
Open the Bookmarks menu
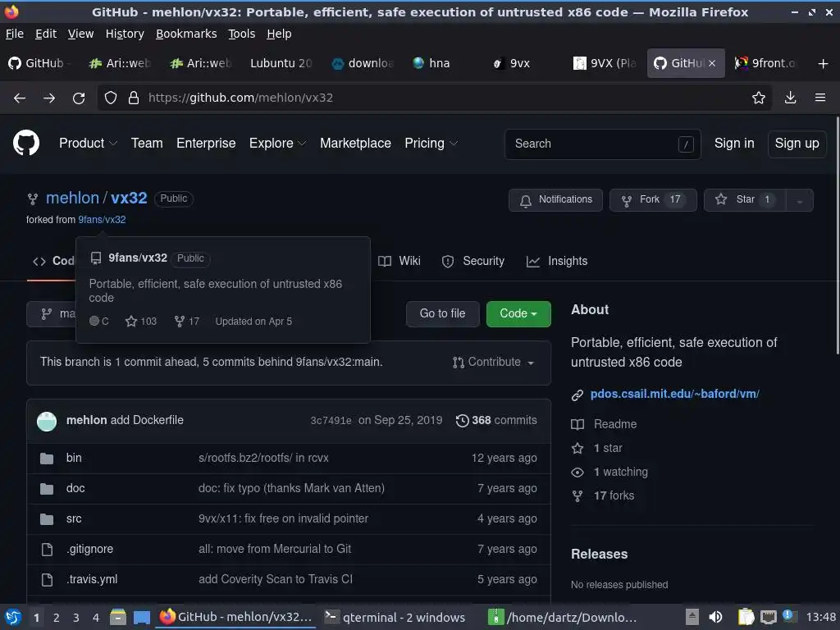pyautogui.click(x=186, y=34)
